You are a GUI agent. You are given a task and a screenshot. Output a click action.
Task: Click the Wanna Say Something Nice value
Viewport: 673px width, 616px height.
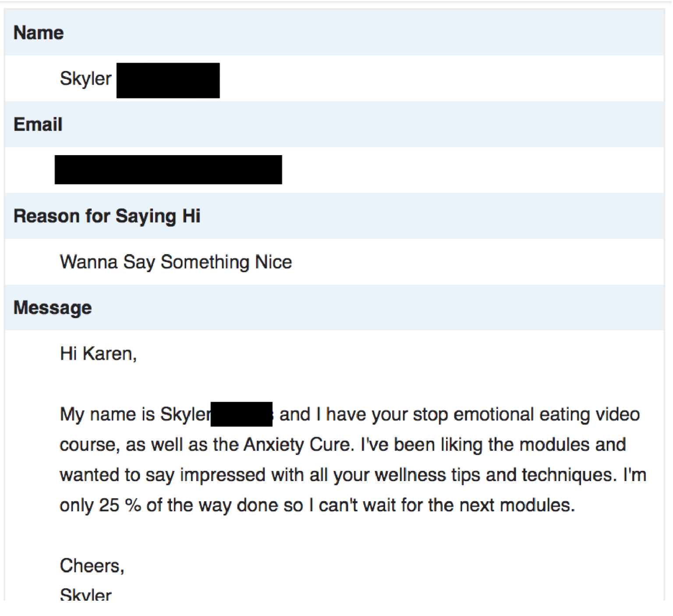(x=176, y=262)
